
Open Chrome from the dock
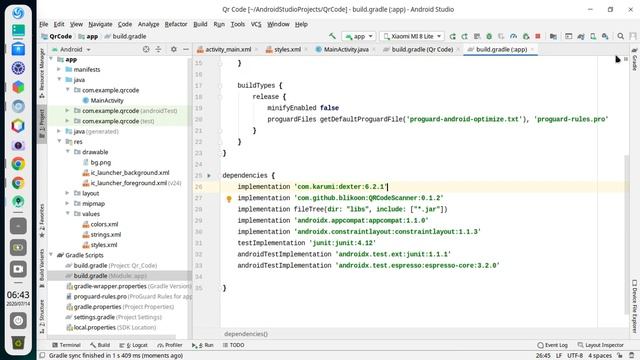(x=18, y=164)
